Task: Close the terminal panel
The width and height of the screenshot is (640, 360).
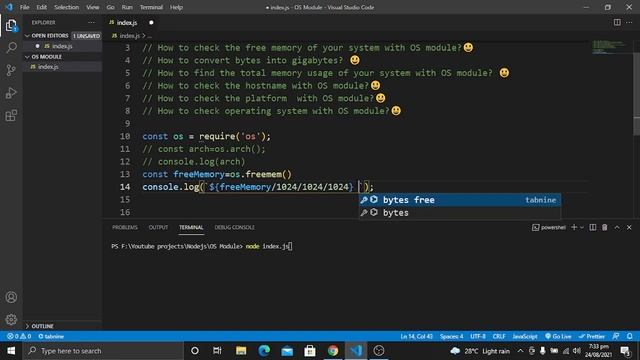Action: (x=629, y=227)
